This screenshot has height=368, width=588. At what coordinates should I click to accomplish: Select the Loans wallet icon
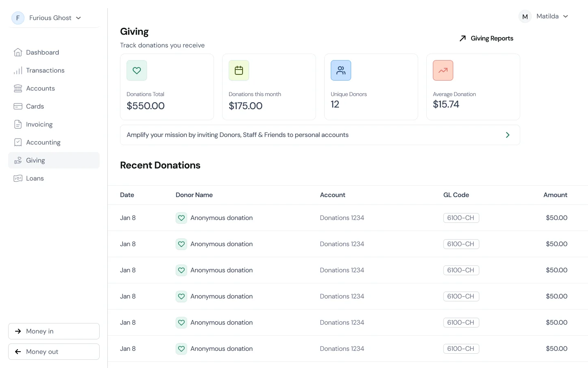tap(18, 178)
